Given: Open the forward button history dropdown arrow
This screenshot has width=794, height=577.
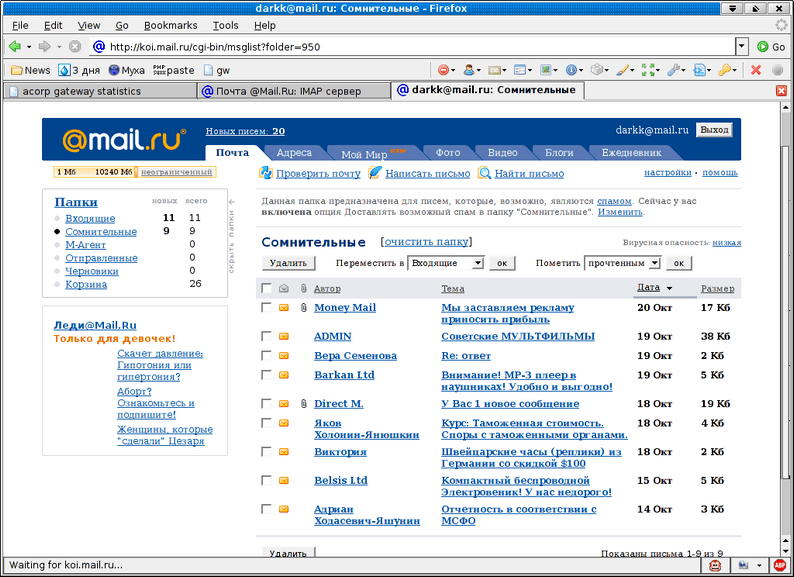Looking at the screenshot, I should [x=59, y=47].
